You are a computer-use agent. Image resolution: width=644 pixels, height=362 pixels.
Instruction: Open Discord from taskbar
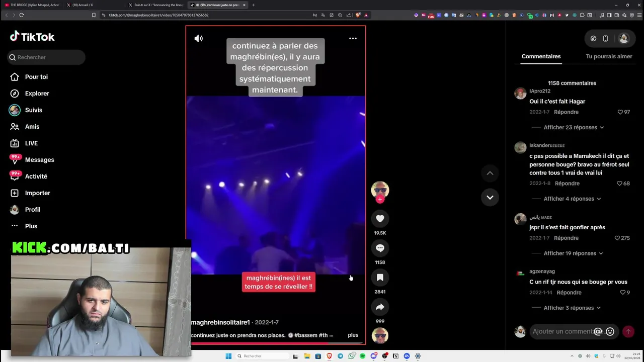373,356
